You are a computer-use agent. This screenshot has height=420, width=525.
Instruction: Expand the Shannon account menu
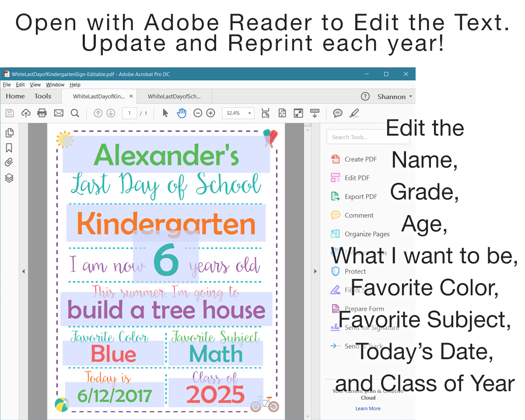click(x=395, y=97)
